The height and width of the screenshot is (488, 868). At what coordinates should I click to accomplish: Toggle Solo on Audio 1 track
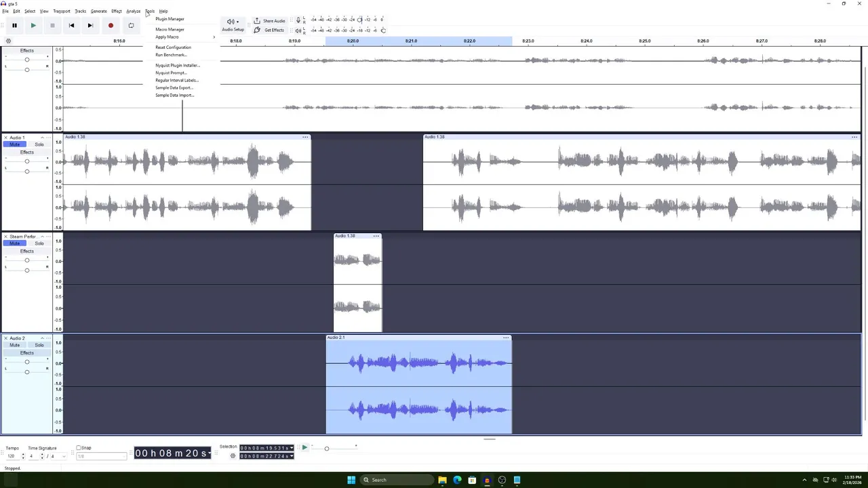tap(39, 144)
